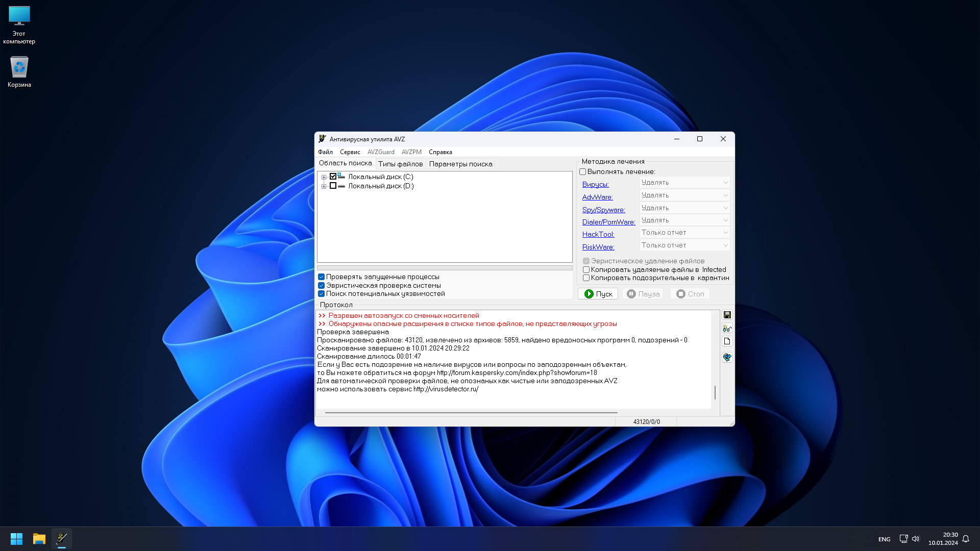Open File Explorer from the taskbar
980x551 pixels.
pos(39,539)
